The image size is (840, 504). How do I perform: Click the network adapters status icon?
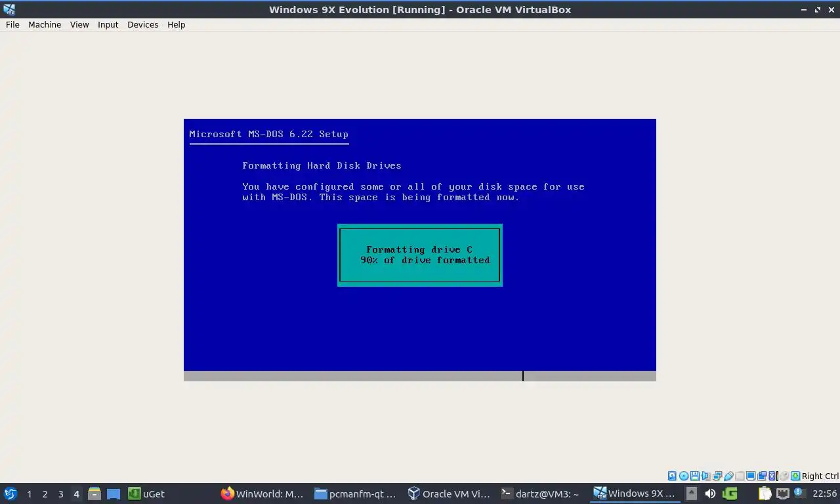coord(717,476)
